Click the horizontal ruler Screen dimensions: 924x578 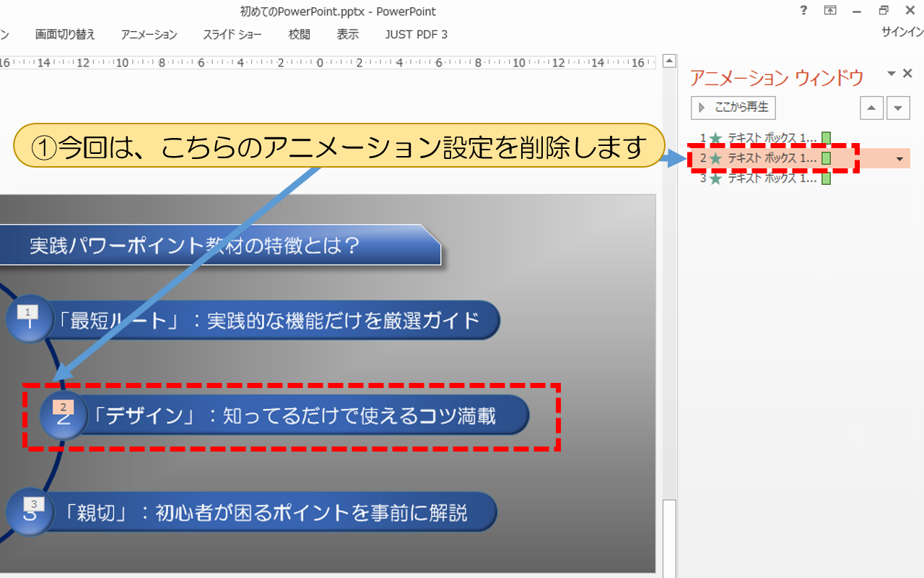coord(328,62)
